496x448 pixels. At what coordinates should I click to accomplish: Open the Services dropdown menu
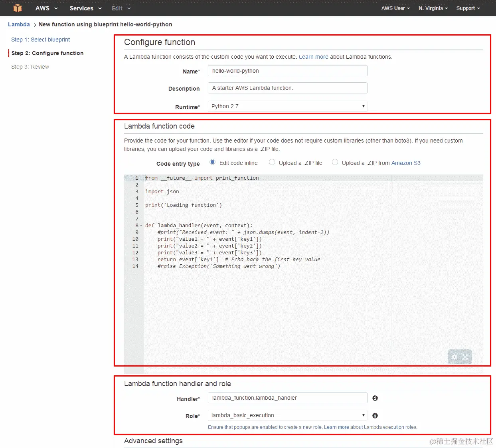[x=86, y=8]
